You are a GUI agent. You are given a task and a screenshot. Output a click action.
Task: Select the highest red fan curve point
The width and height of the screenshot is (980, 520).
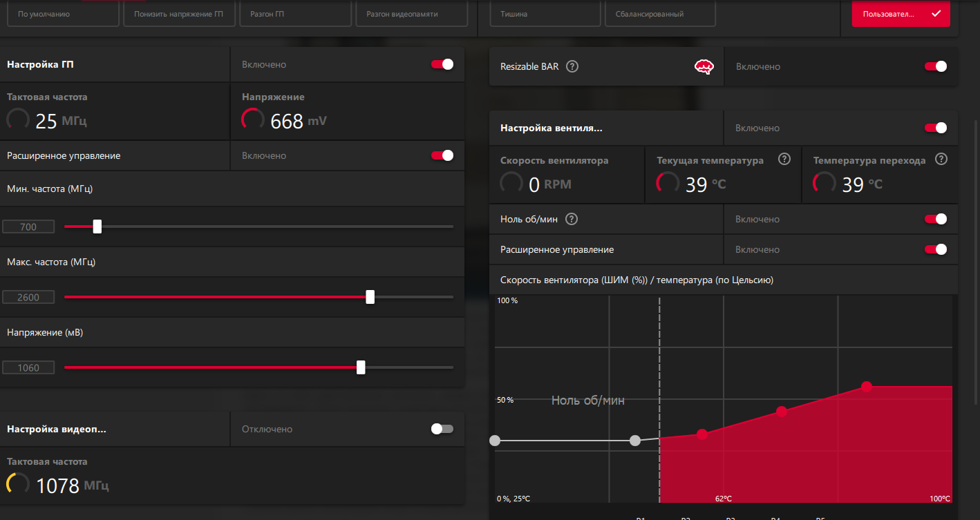867,387
